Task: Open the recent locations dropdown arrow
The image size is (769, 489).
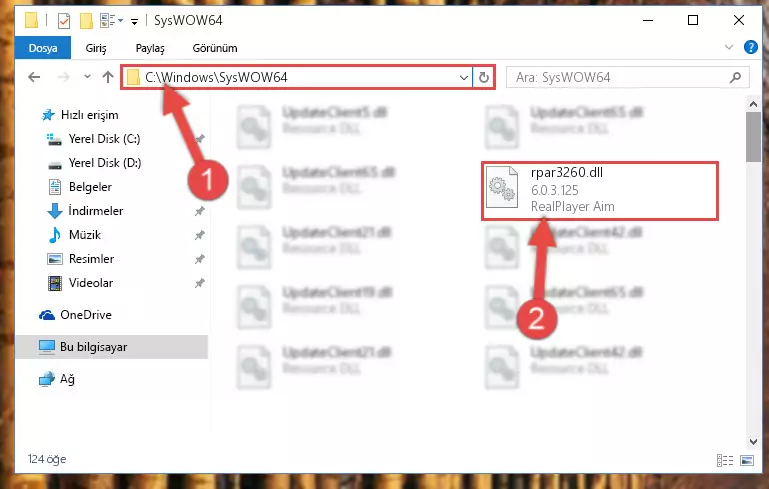Action: tap(87, 77)
